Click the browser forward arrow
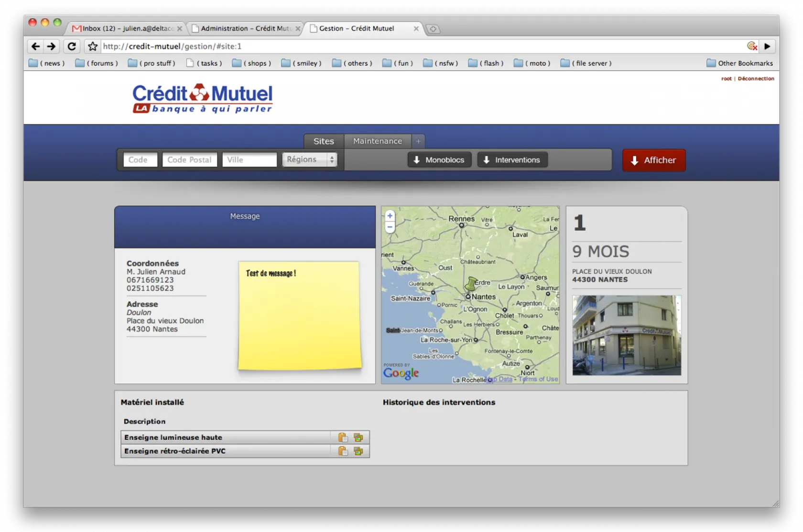This screenshot has width=803, height=532. tap(51, 46)
